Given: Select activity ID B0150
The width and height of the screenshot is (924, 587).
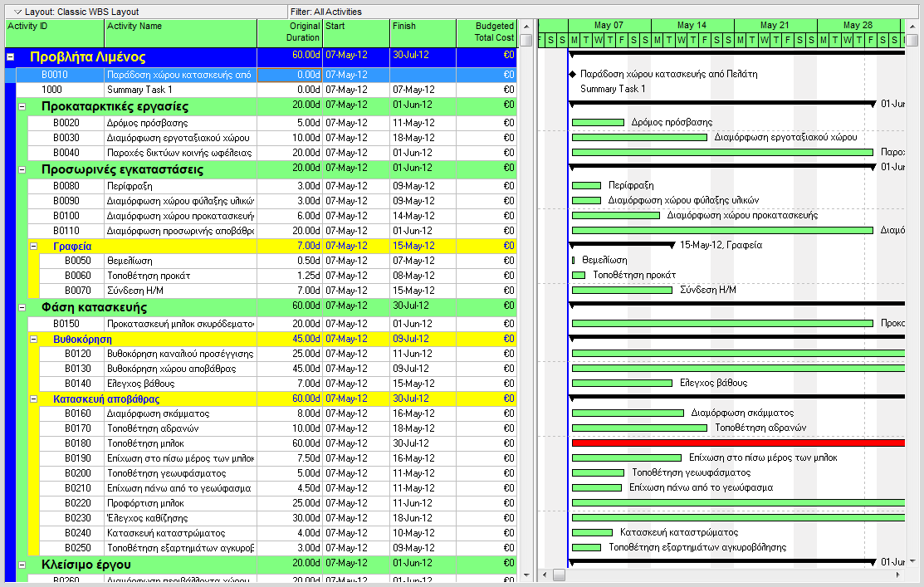Looking at the screenshot, I should point(66,324).
